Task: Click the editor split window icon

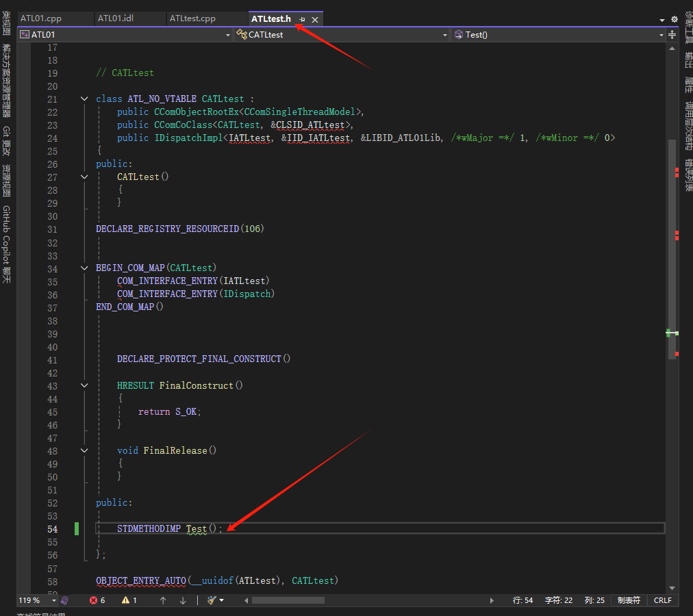Action: (672, 34)
